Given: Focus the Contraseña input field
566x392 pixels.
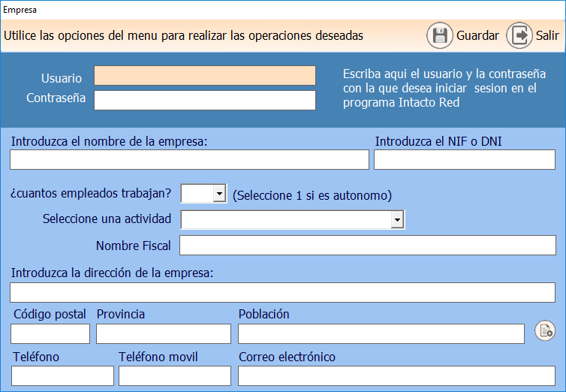Looking at the screenshot, I should tap(205, 100).
